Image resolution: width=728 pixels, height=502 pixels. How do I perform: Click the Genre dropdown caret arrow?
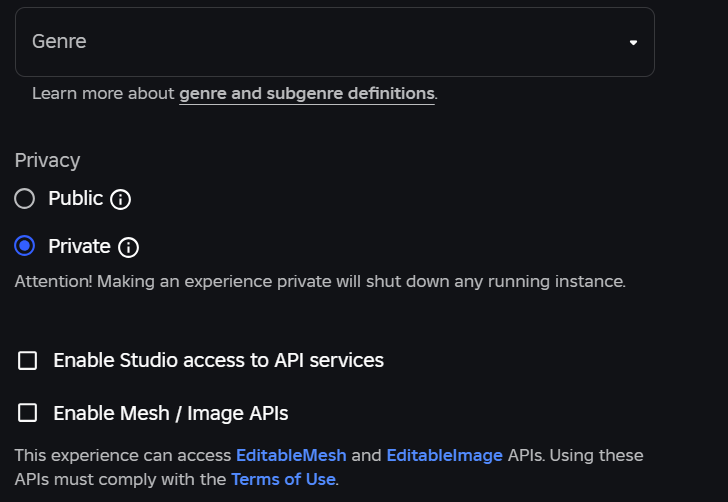[633, 42]
